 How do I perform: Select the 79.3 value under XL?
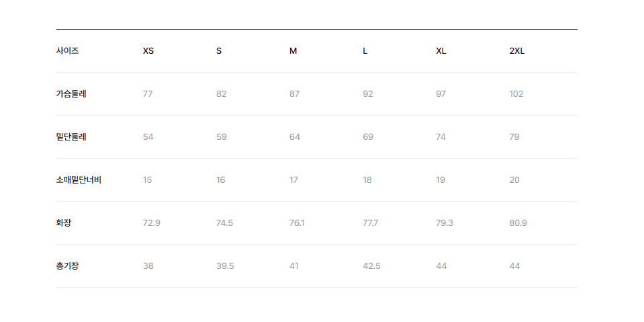pos(445,223)
